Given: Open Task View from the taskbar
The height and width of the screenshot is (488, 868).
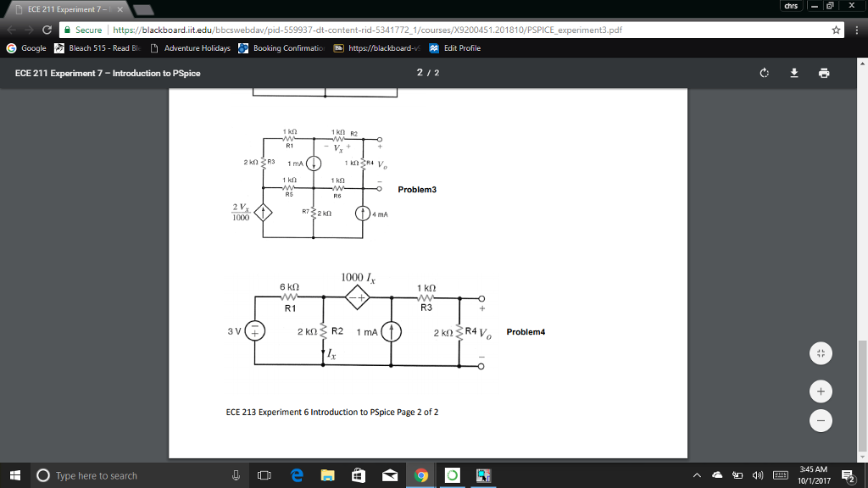Looking at the screenshot, I should click(x=264, y=475).
